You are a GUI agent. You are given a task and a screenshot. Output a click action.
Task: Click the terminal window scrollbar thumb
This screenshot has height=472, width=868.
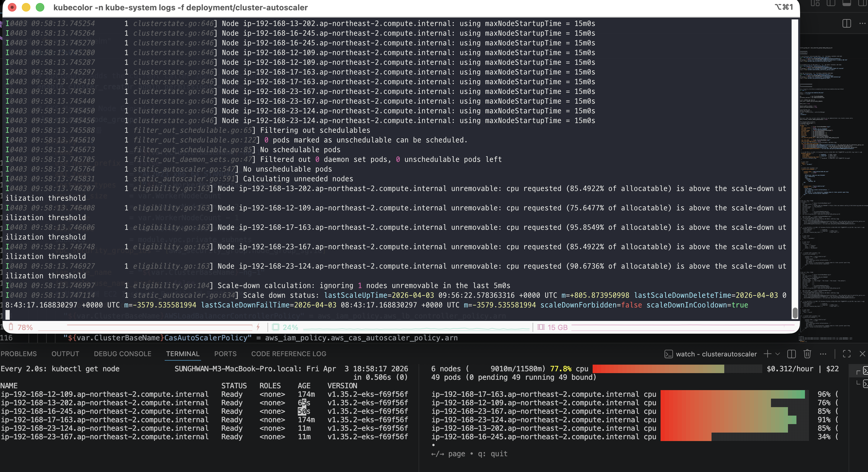coord(795,313)
